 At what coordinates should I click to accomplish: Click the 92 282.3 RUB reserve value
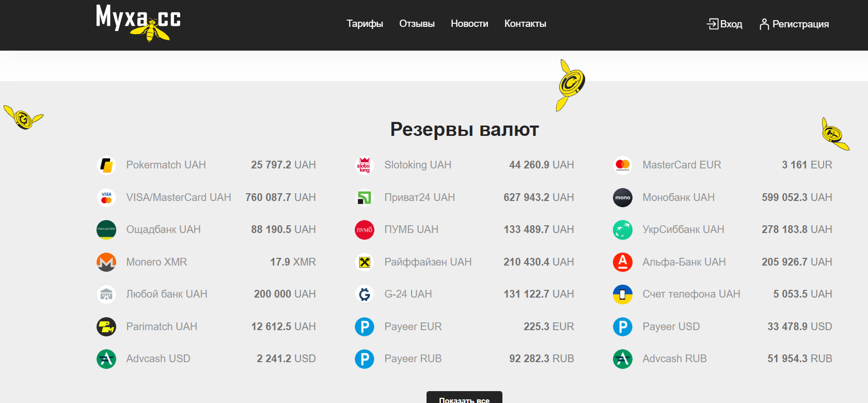click(542, 359)
